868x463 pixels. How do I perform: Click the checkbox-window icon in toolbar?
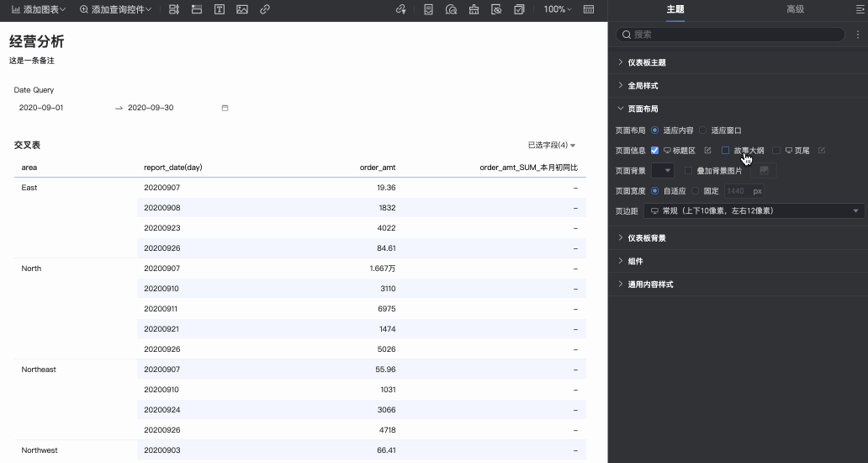519,9
